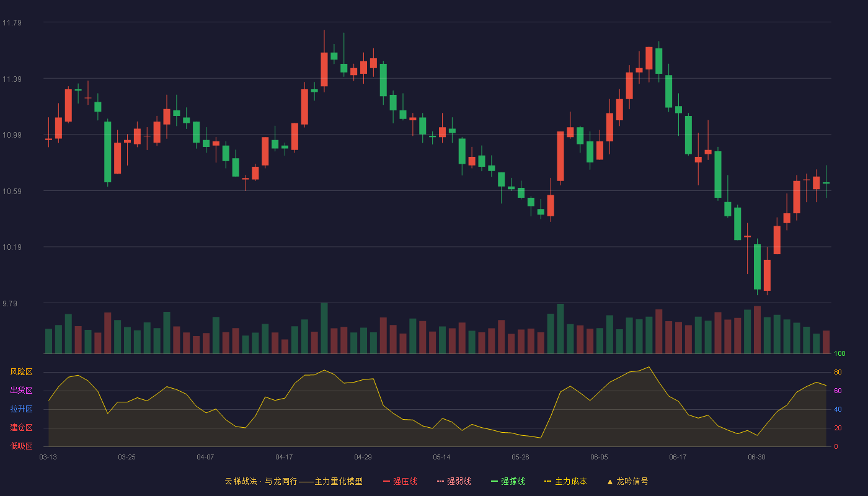Screen dimensions: 868x496
Task: Select the 建仓区 zone label
Action: pyautogui.click(x=21, y=428)
